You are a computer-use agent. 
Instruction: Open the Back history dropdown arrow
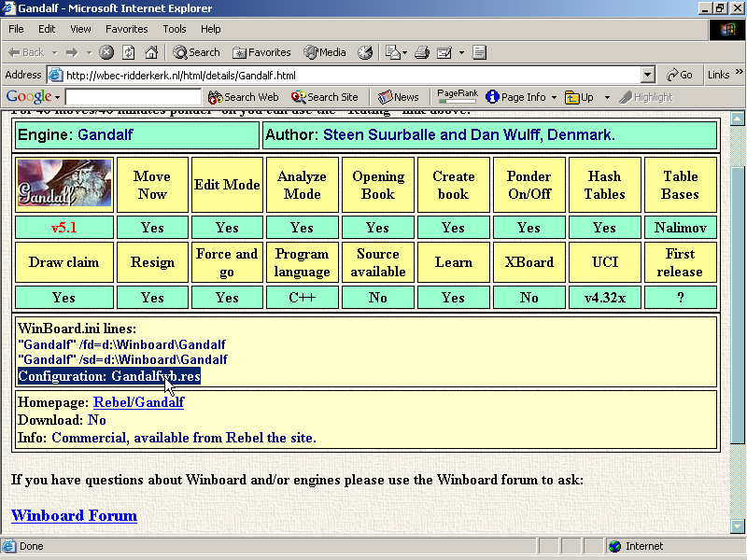[55, 52]
